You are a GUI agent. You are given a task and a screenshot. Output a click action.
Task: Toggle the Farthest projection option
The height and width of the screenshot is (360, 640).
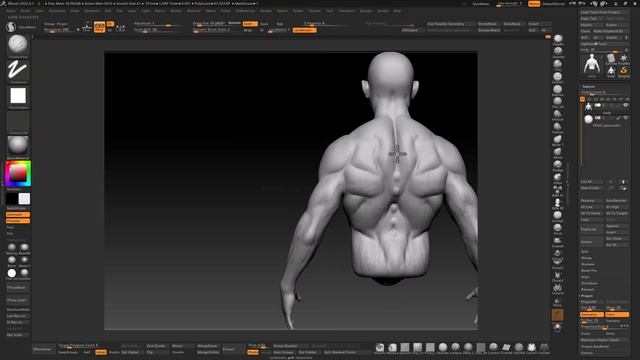[x=617, y=321]
